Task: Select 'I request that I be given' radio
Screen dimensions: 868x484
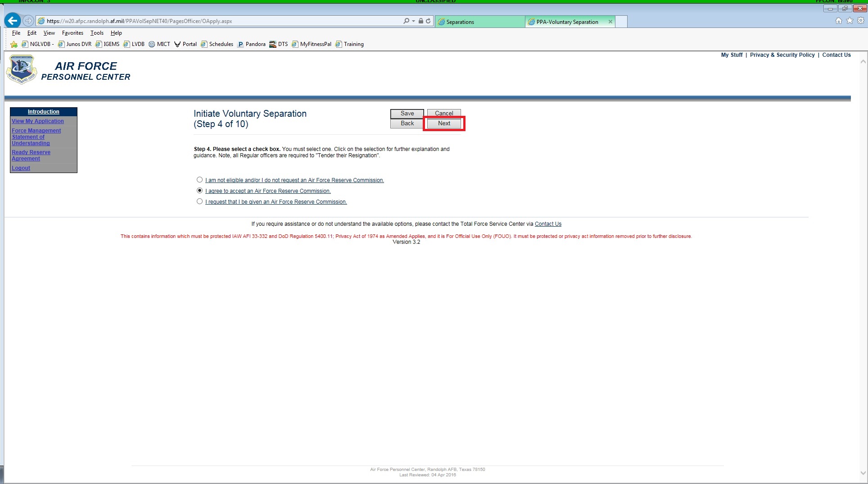Action: pos(199,201)
